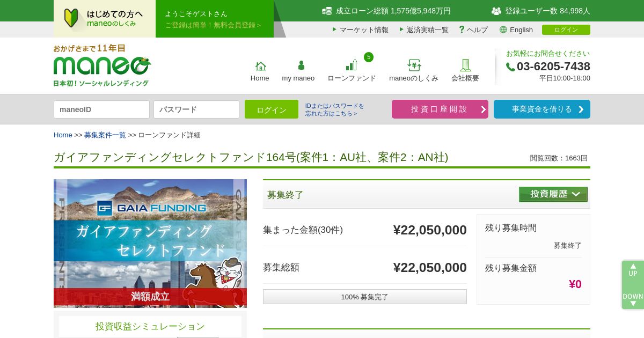This screenshot has height=338, width=644.
Task: Click the 残り募集時間 label
Action: pos(511,228)
